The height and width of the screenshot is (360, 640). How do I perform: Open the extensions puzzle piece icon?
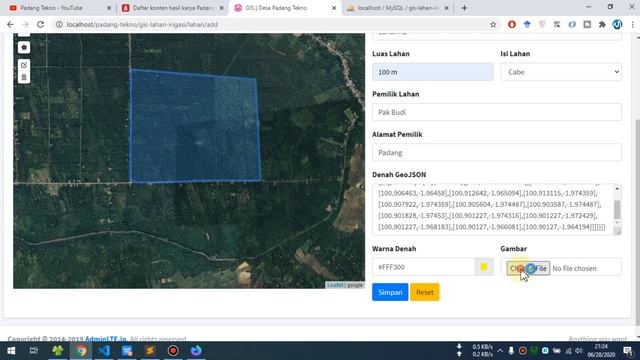click(x=602, y=24)
